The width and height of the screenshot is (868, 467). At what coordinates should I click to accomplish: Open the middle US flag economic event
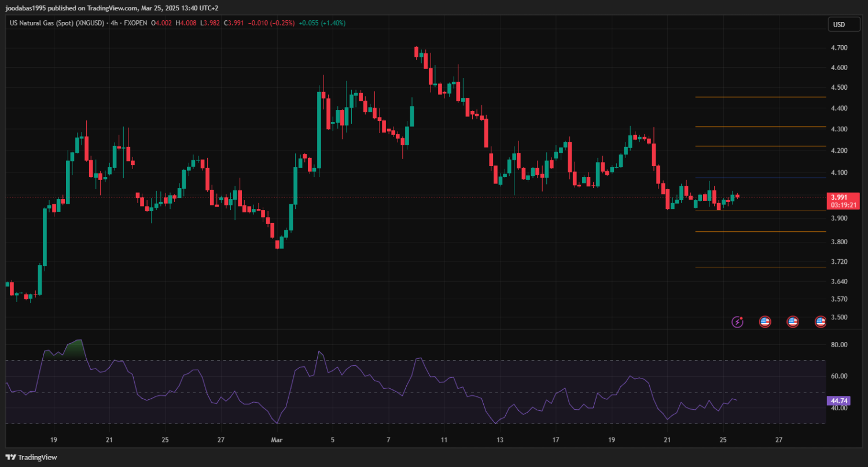tap(793, 322)
